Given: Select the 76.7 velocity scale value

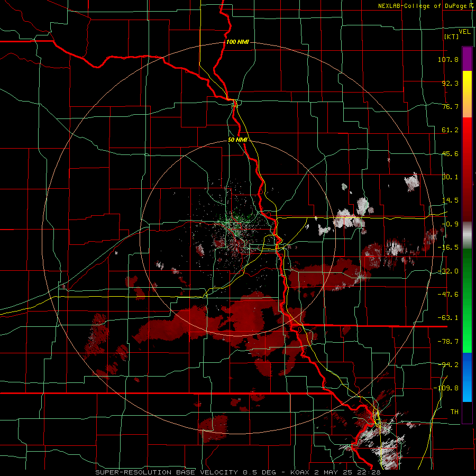Looking at the screenshot, I should pyautogui.click(x=450, y=106).
